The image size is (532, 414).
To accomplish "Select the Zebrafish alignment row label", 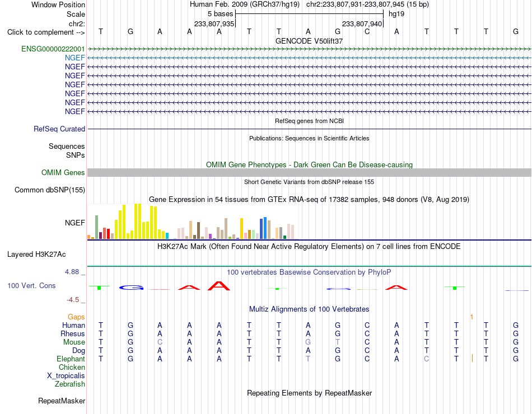I will click(x=70, y=384).
